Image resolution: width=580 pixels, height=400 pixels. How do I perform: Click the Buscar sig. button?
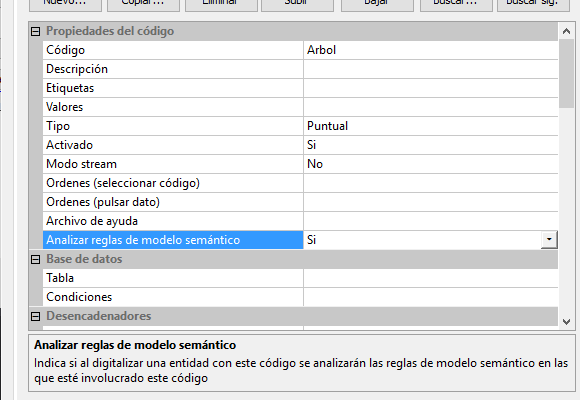[x=533, y=4]
